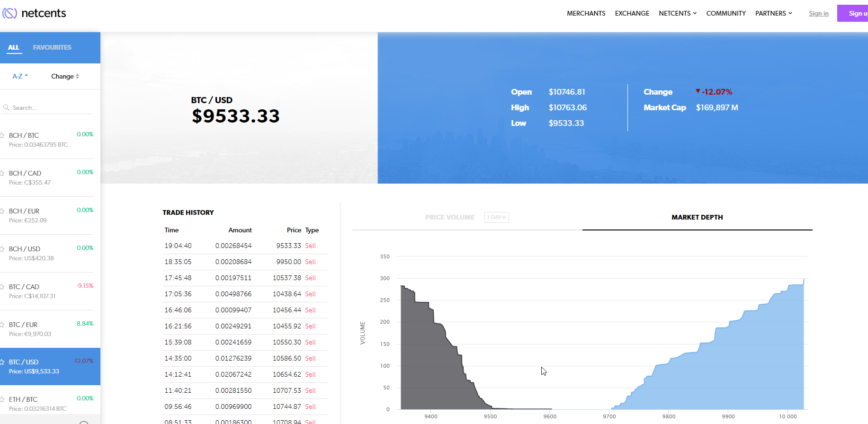Click the 0.00197511 trade amount

233,278
